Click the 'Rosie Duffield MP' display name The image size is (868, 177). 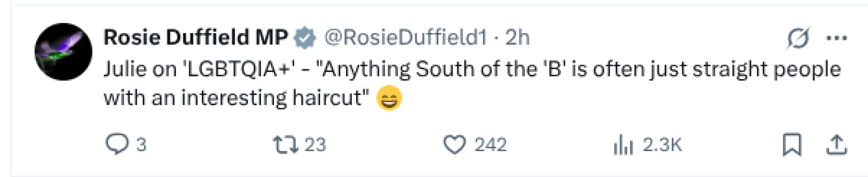click(x=195, y=37)
